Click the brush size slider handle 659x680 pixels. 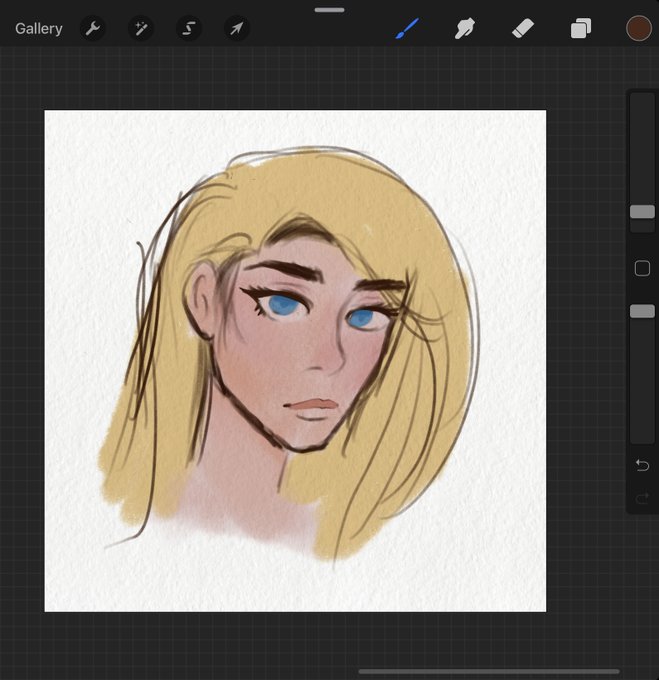pyautogui.click(x=642, y=212)
